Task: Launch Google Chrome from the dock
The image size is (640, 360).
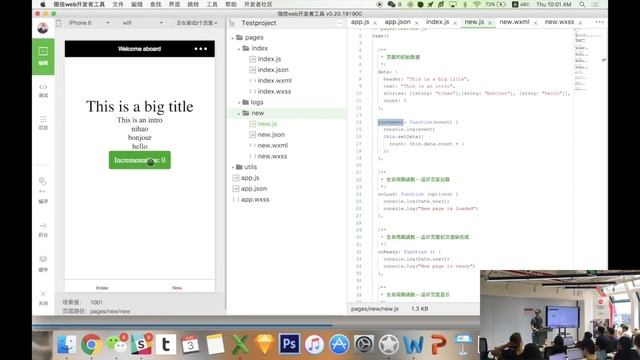Action: (x=91, y=344)
